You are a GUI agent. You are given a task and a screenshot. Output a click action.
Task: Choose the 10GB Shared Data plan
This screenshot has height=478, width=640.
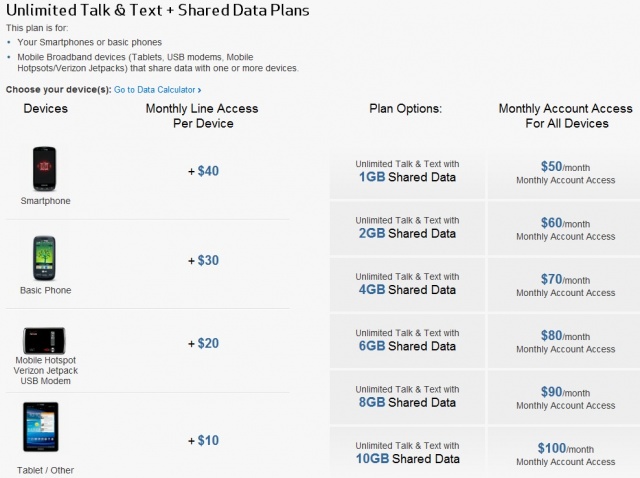407,452
